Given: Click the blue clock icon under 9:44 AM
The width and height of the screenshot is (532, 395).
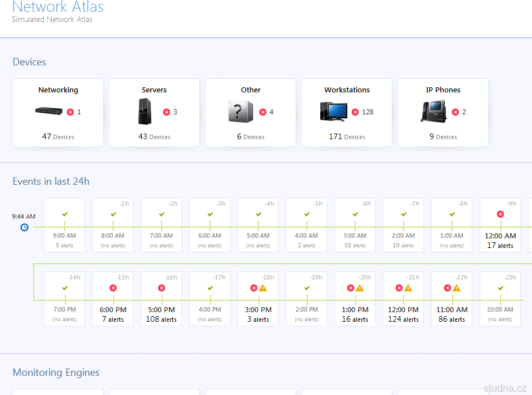Looking at the screenshot, I should pos(24,227).
